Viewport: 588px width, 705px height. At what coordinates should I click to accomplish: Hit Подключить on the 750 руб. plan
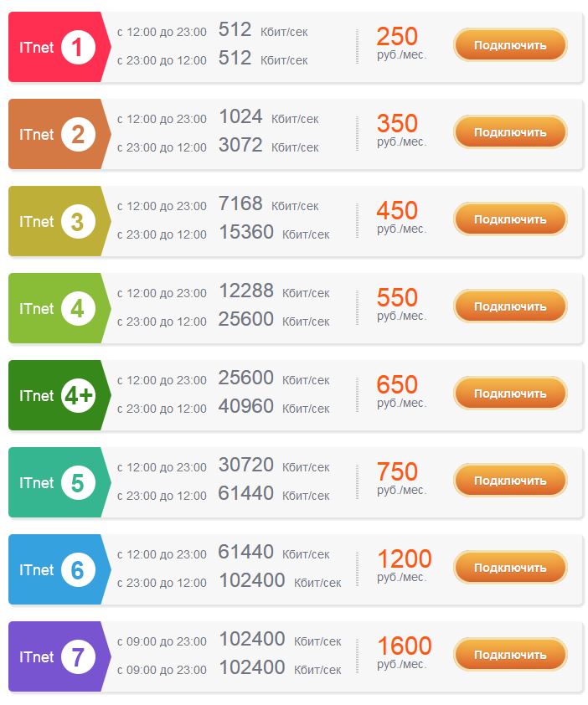(510, 481)
